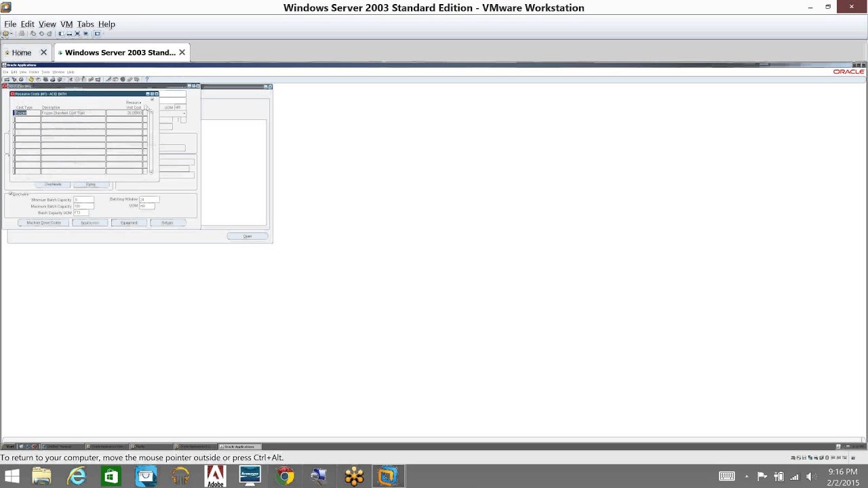Click the Close Form icon in Oracle toolbar
Image resolution: width=868 pixels, height=488 pixels.
(x=60, y=79)
